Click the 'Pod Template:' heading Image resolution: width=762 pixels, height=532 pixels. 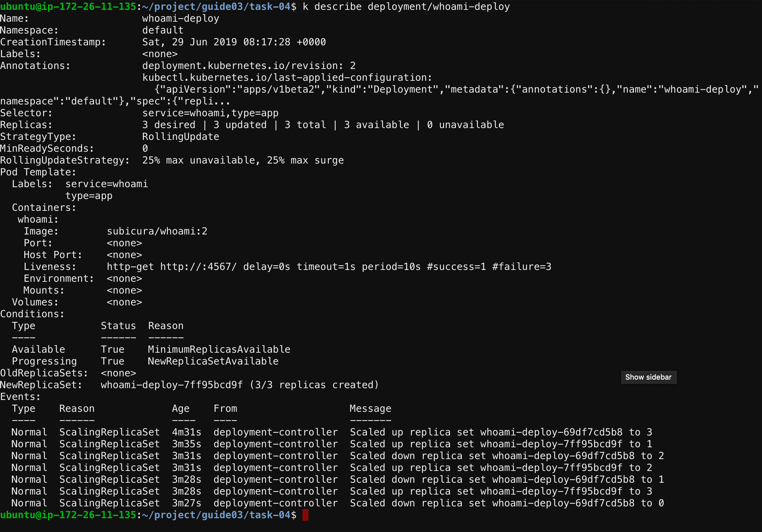tap(38, 172)
